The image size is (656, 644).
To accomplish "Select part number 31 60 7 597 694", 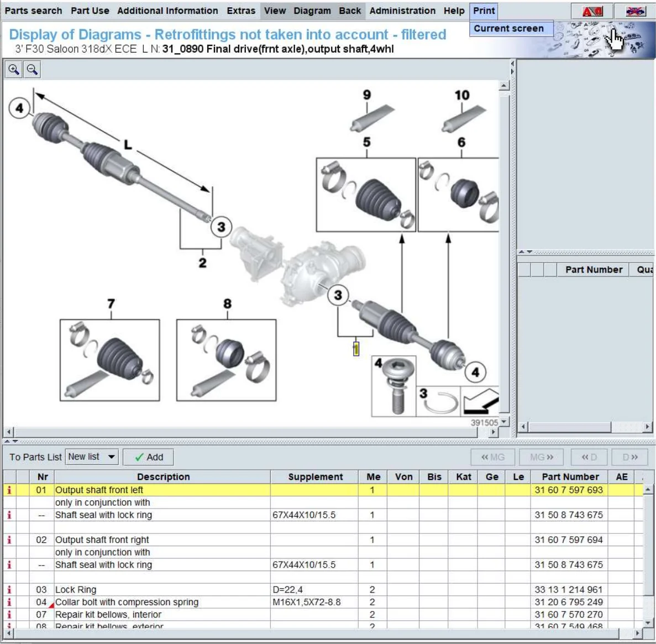I will (568, 540).
